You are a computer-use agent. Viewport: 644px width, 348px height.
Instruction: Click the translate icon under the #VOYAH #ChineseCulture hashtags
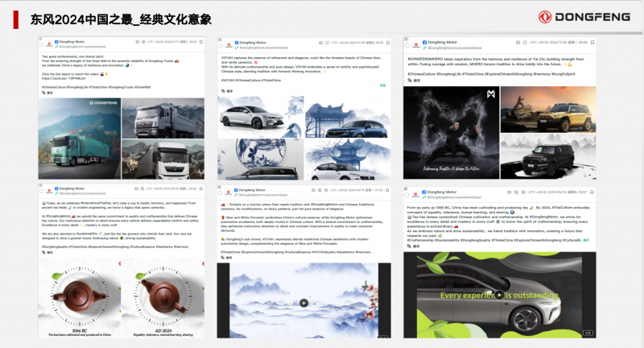pyautogui.click(x=224, y=91)
